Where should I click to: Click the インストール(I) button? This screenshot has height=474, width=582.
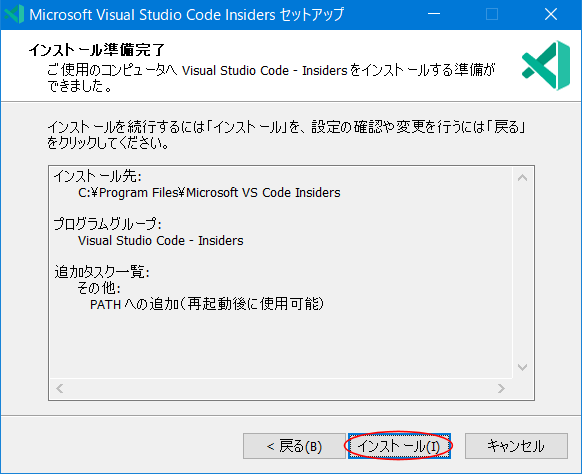399,446
